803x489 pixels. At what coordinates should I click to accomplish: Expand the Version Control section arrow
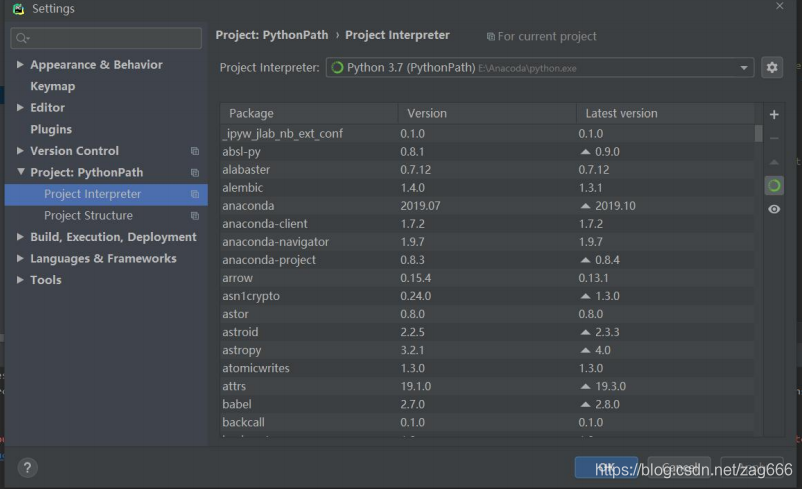20,151
